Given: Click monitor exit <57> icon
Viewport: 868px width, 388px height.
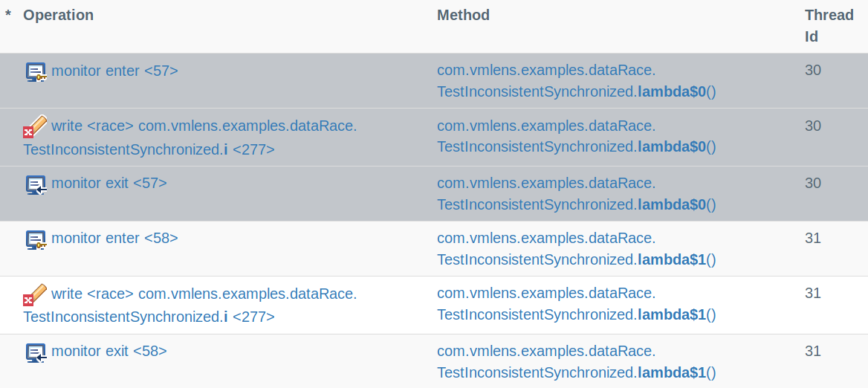Looking at the screenshot, I should 36,184.
